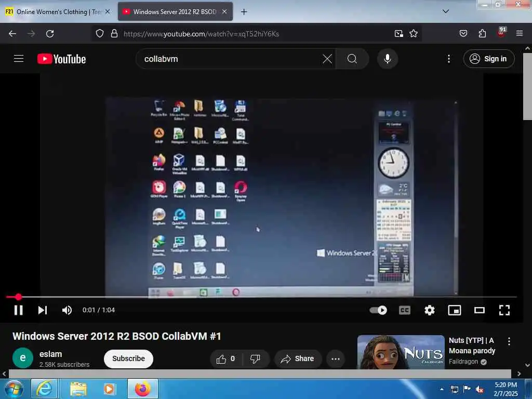Like the video with thumbs up
532x399 pixels.
click(227, 358)
